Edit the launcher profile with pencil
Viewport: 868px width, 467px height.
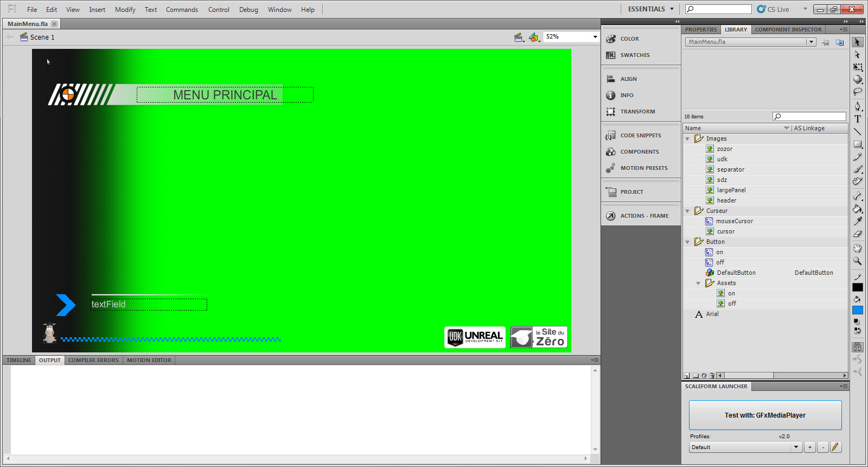835,447
